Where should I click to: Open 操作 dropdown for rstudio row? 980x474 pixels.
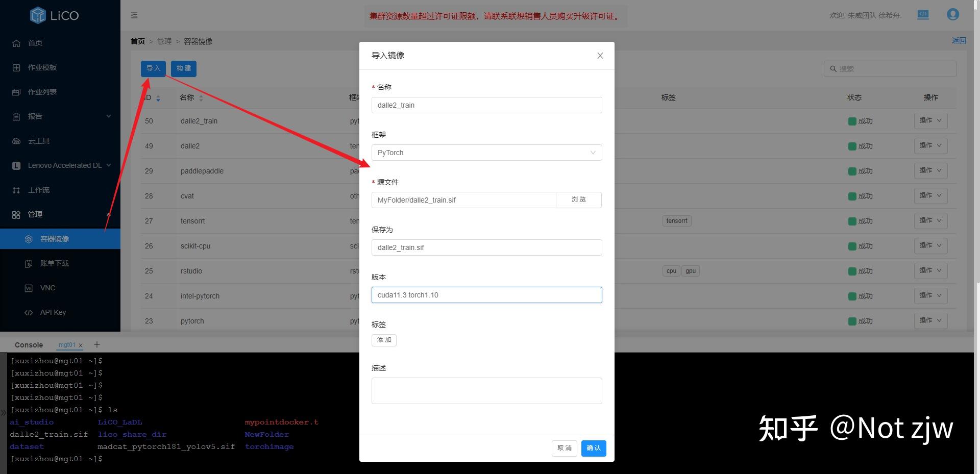click(930, 271)
